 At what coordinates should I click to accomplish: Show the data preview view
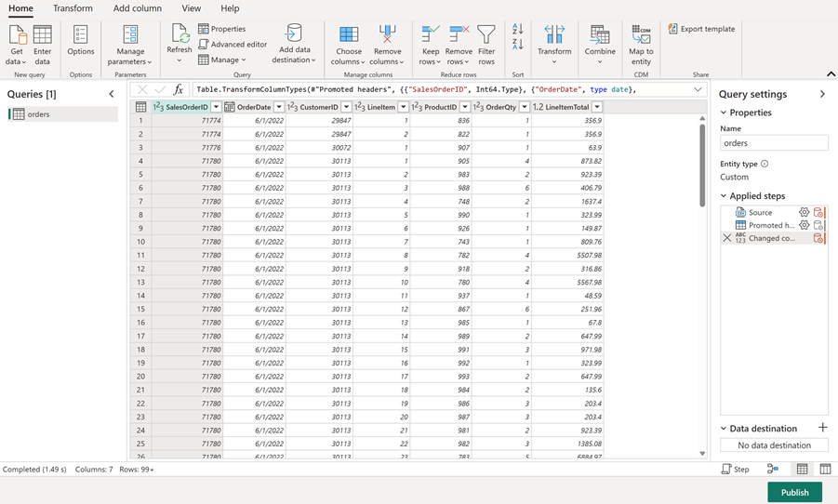pyautogui.click(x=803, y=470)
